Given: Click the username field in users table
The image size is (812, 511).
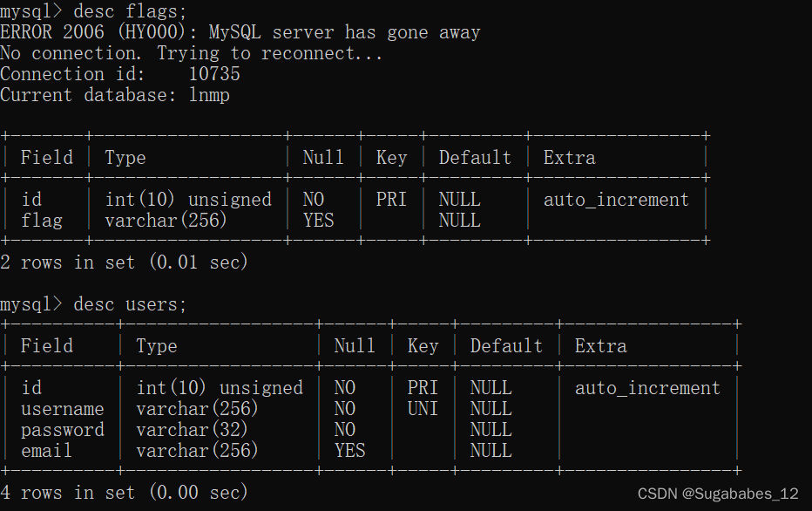Looking at the screenshot, I should [62, 409].
